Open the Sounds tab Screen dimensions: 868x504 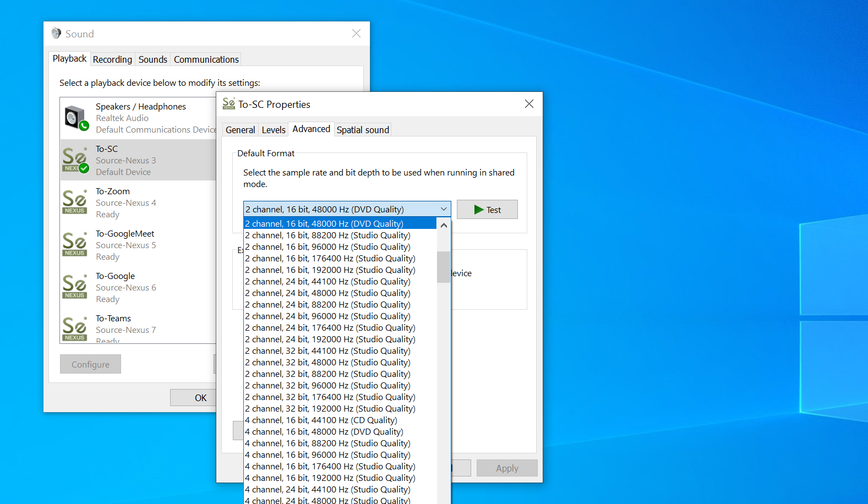[x=152, y=59]
